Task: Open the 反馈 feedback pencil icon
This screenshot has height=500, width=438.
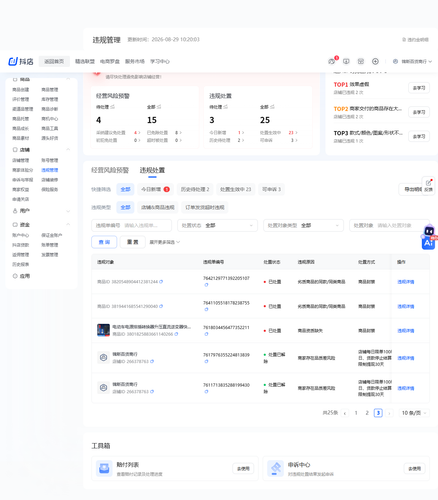Action: click(x=429, y=185)
